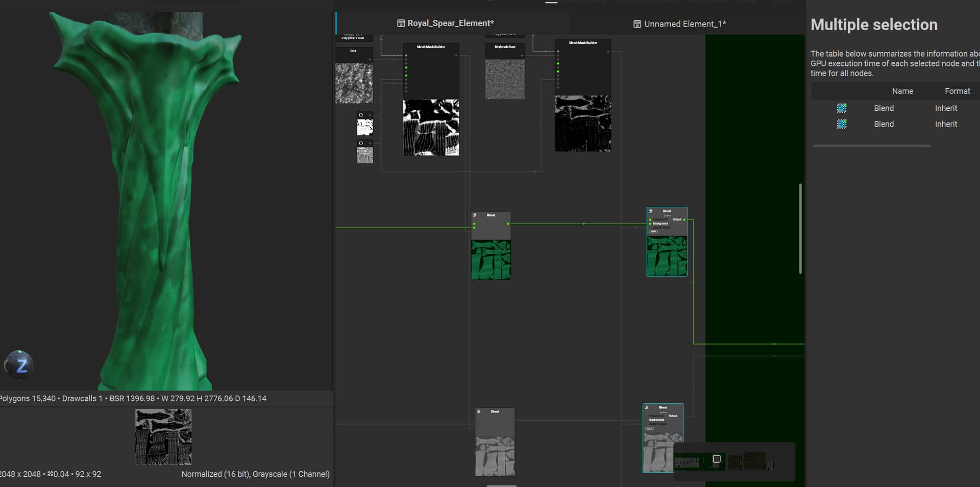980x487 pixels.
Task: Switch to the Royal_Spear_Element tab
Action: 450,23
